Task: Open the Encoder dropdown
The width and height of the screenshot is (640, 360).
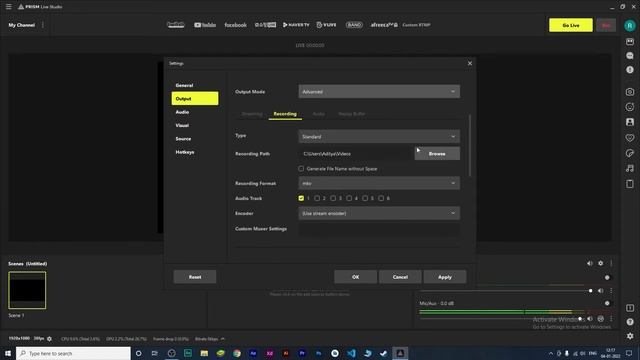Action: 379,213
